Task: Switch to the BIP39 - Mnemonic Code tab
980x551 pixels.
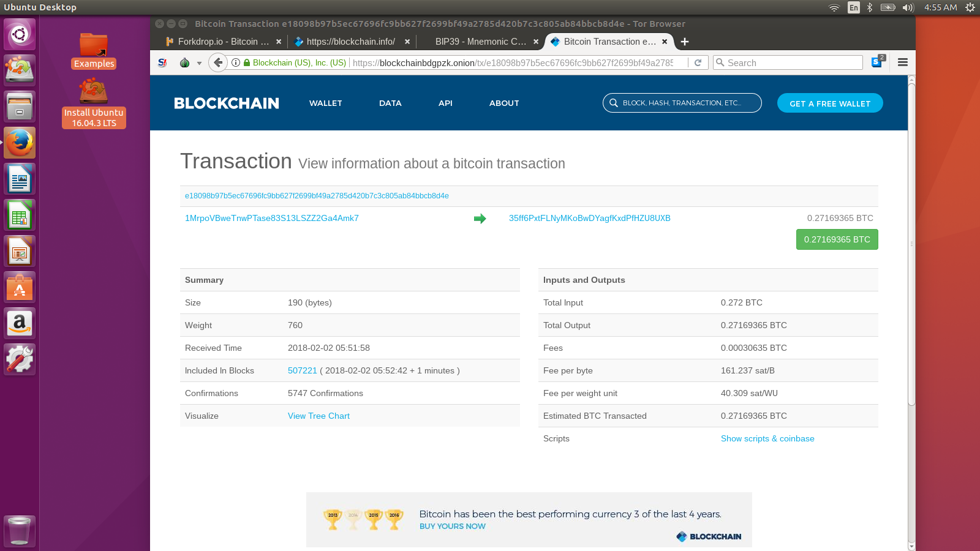Action: click(x=481, y=42)
